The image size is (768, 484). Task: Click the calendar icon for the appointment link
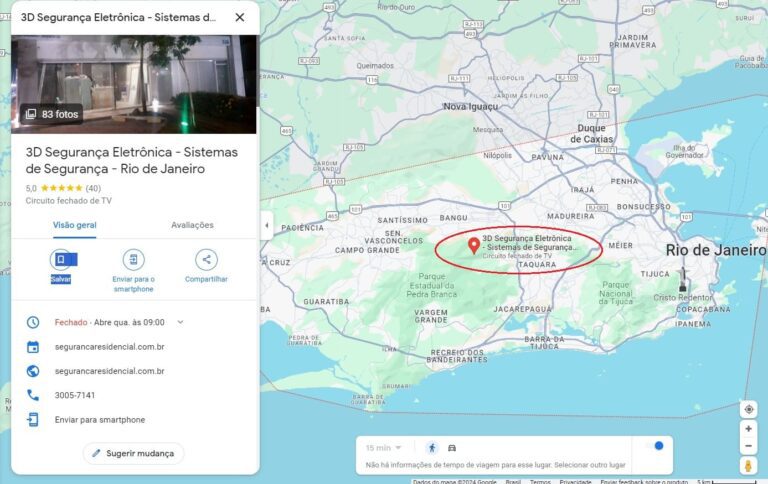coord(33,347)
